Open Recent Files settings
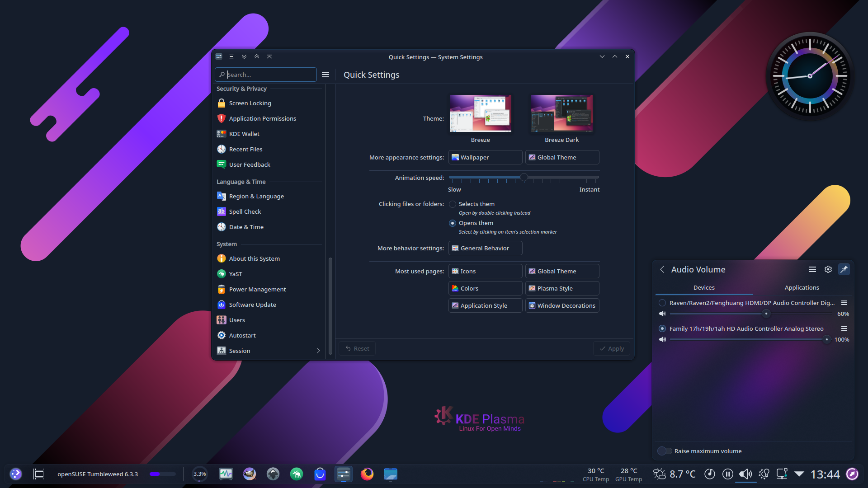868x488 pixels. (x=269, y=149)
